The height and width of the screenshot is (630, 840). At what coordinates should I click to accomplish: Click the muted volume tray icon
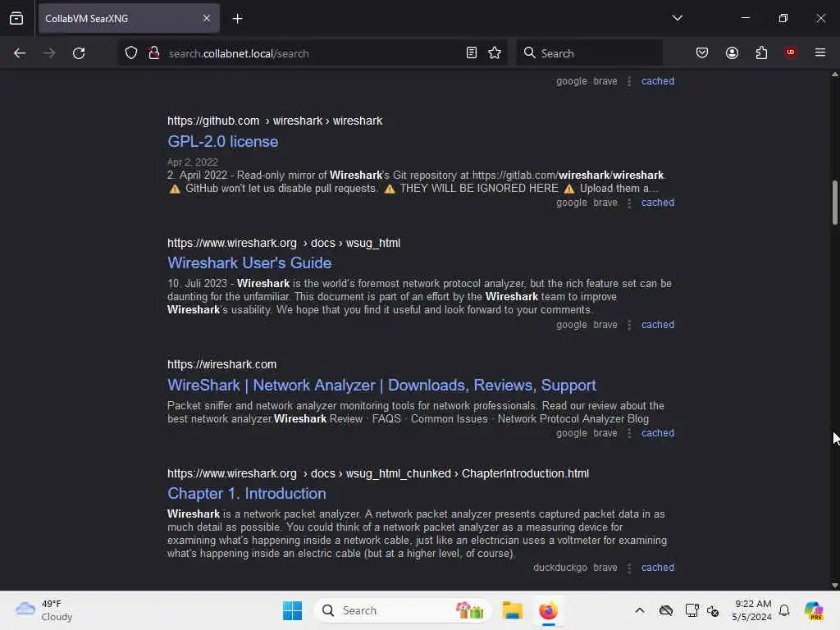coord(713,610)
